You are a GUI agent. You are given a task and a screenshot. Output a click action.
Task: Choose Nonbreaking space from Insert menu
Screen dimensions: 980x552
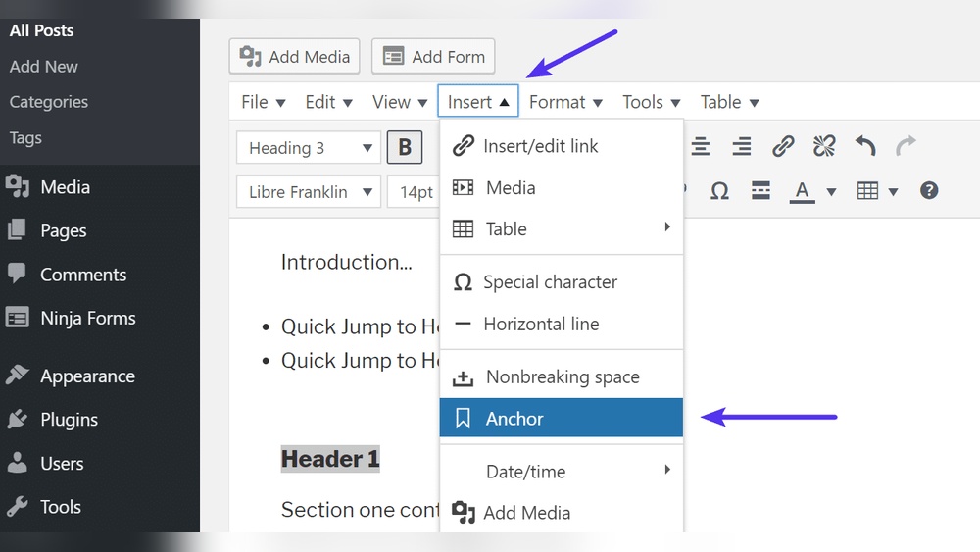point(562,376)
